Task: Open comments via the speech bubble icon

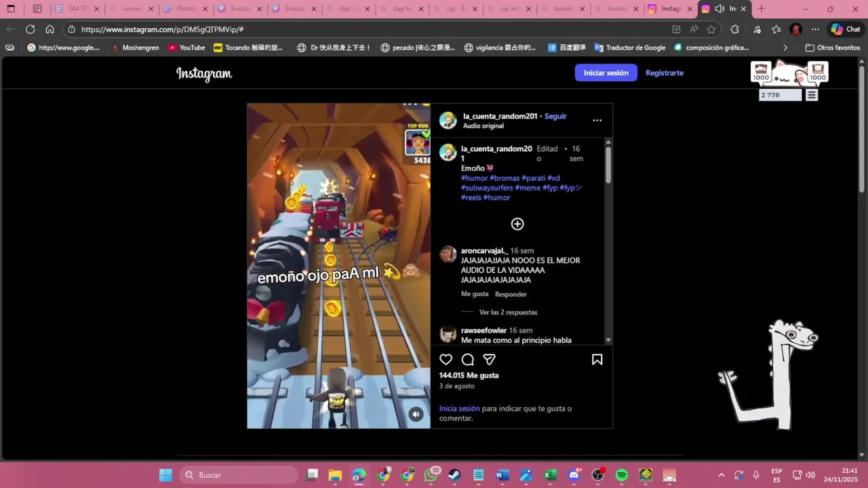Action: pos(468,359)
